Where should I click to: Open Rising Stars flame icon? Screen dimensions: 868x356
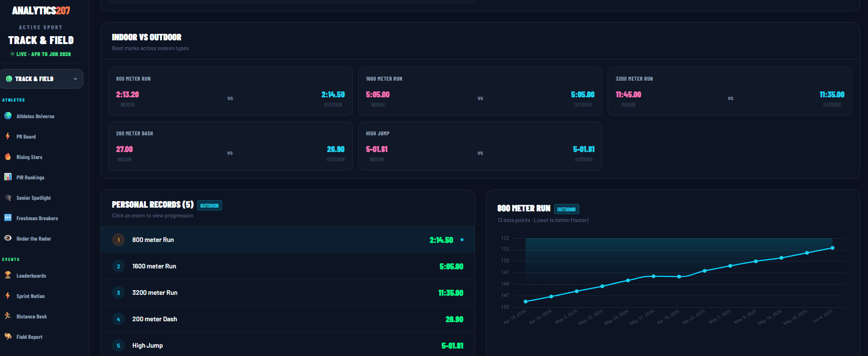[8, 157]
